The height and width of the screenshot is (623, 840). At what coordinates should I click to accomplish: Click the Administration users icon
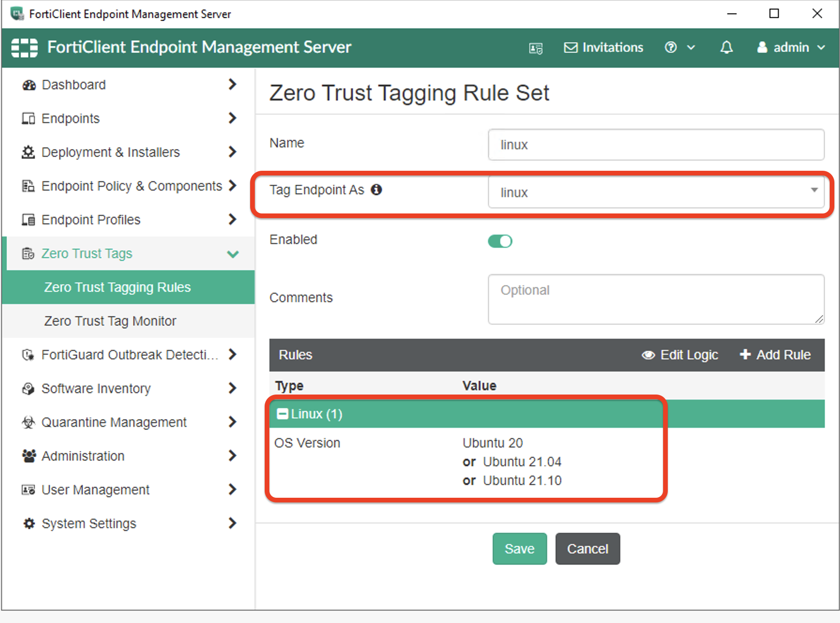pyautogui.click(x=29, y=456)
